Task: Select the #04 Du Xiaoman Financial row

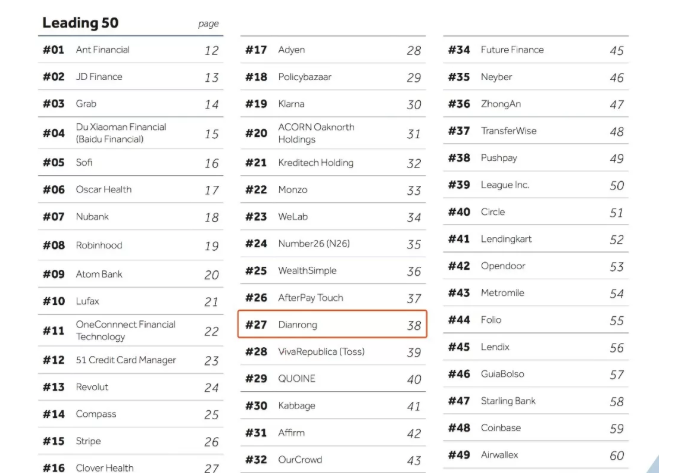Action: [130, 133]
